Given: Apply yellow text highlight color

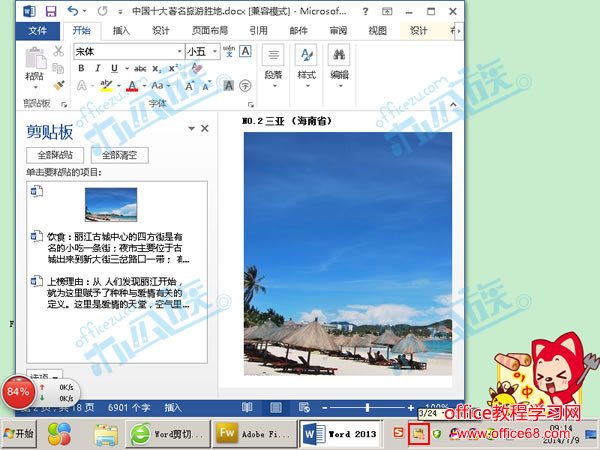Looking at the screenshot, I should pyautogui.click(x=106, y=86).
